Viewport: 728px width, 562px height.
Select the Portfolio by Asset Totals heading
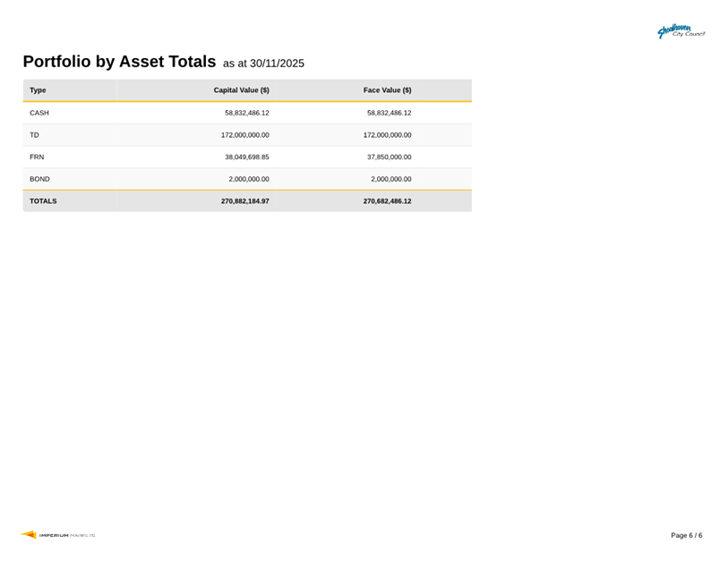click(x=119, y=62)
